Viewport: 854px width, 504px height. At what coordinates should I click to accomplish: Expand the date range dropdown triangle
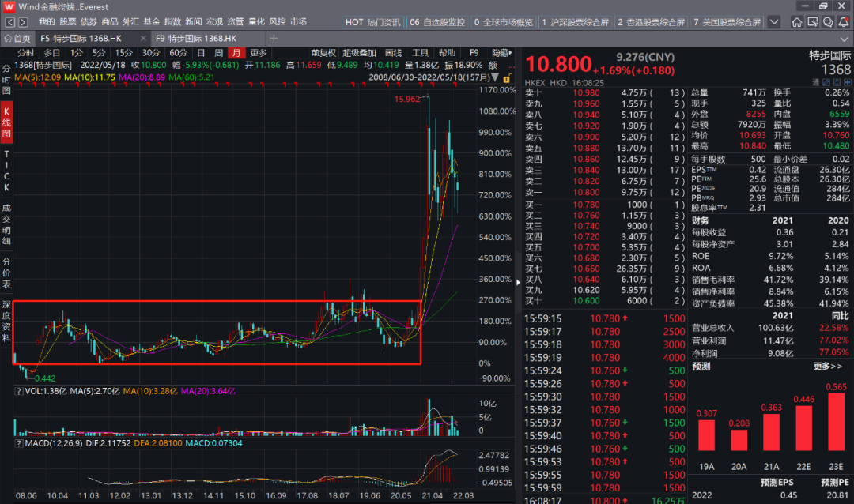tap(497, 77)
